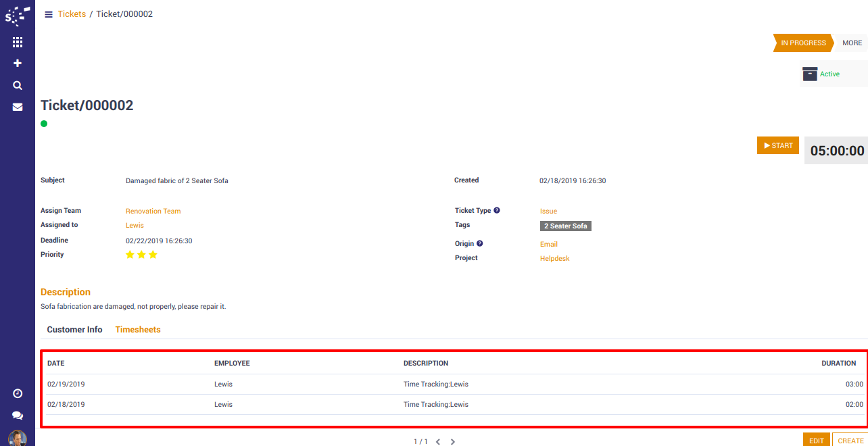The width and height of the screenshot is (868, 446).
Task: Switch to the Customer Info tab
Action: [x=74, y=330]
